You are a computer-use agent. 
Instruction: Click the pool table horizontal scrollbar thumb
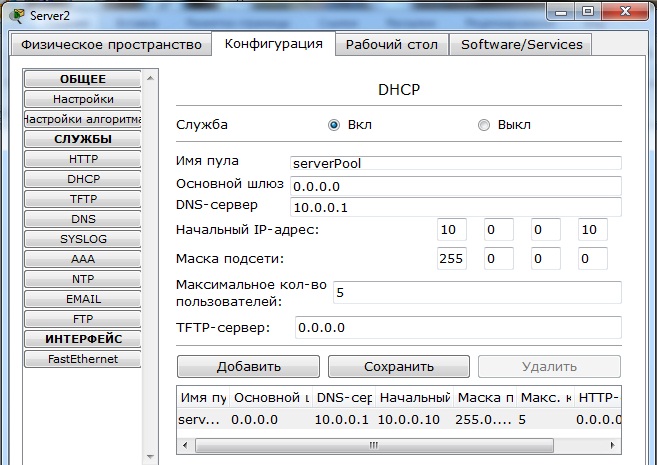tap(374, 445)
